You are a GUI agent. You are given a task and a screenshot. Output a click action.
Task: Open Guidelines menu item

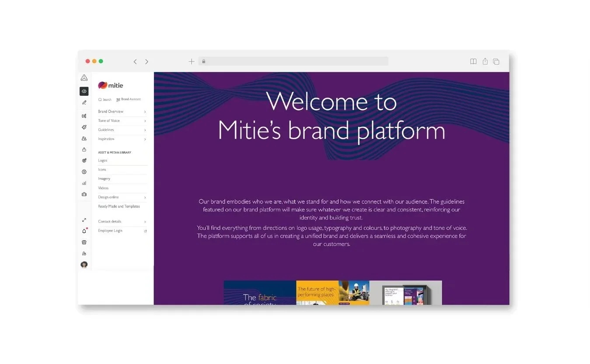(x=106, y=130)
